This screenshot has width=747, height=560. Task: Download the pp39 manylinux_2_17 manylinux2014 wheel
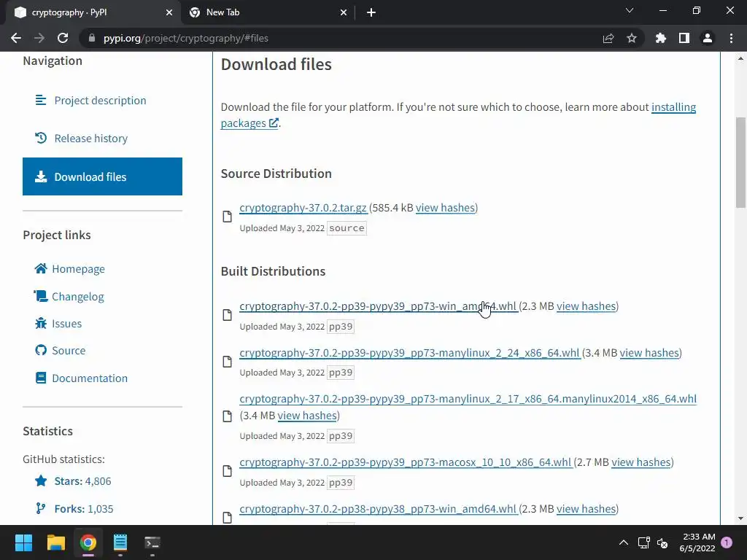coord(468,399)
